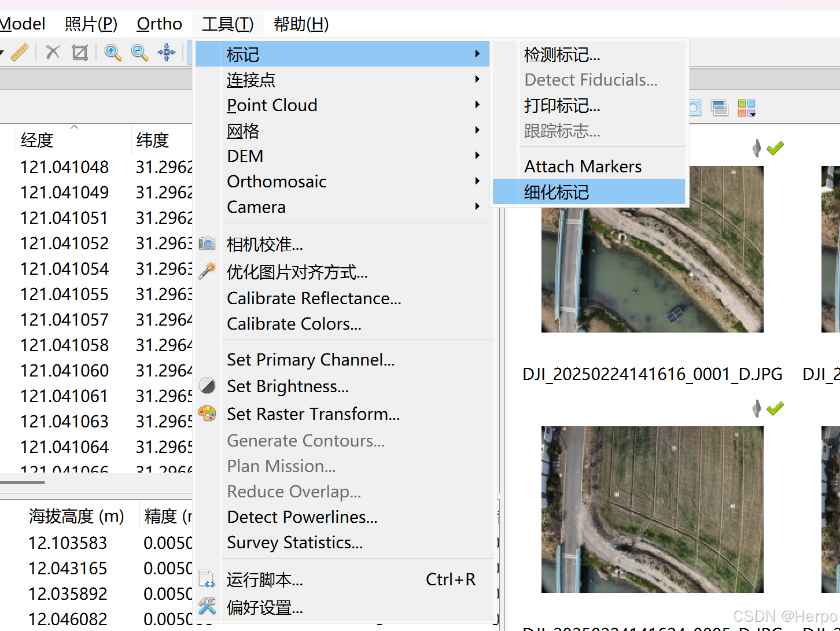Choose Detect Powerlines...
840x631 pixels.
[x=344, y=516]
